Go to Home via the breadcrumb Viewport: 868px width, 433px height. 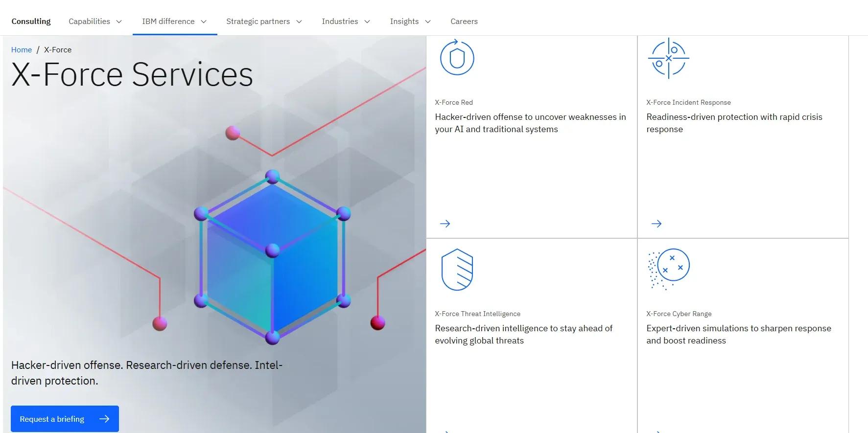[x=22, y=50]
